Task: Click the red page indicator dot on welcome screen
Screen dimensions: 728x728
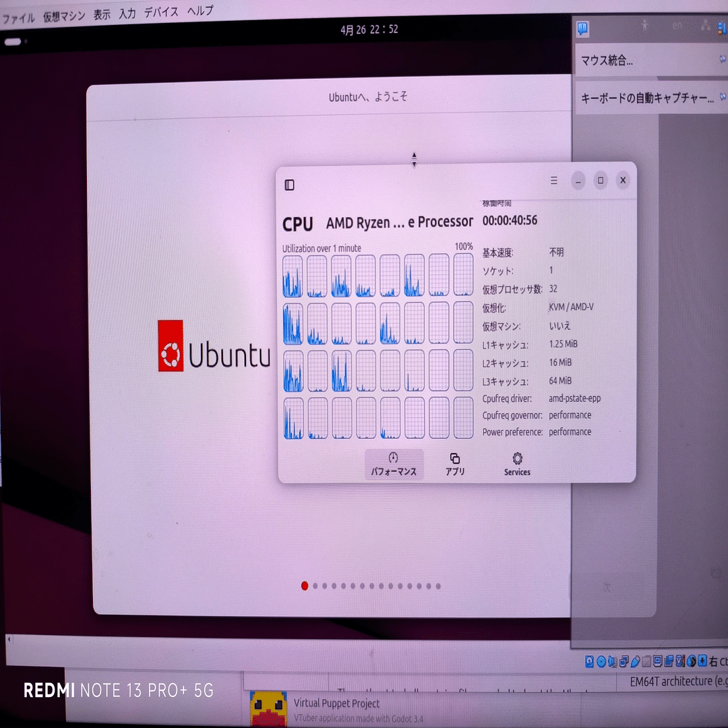Action: pos(305,586)
